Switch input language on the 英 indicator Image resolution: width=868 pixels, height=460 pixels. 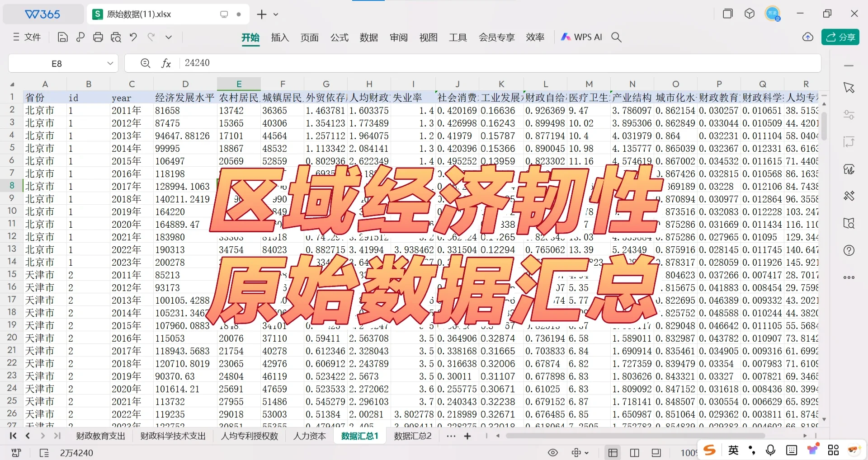(x=733, y=450)
